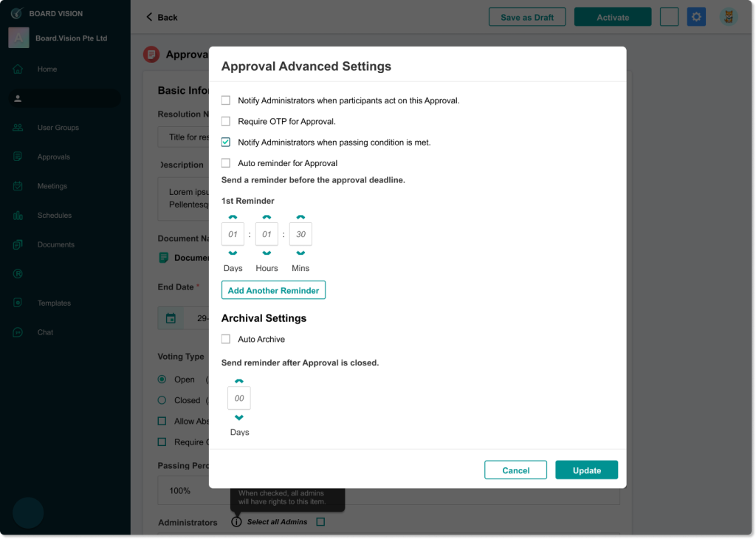Image resolution: width=756 pixels, height=539 pixels.
Task: Click the Meetings calendar icon in sidebar
Action: tap(18, 186)
